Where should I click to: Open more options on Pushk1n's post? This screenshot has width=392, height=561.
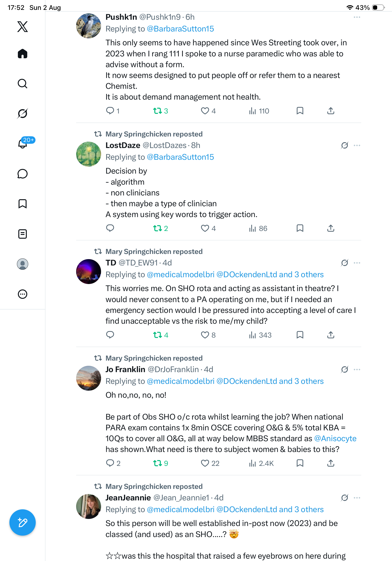coord(357,17)
